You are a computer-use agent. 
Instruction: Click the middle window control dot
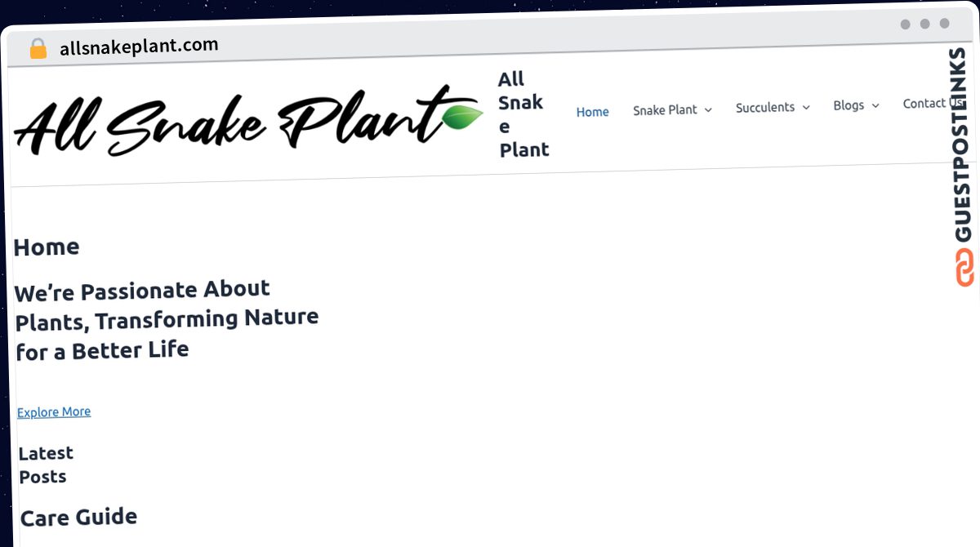tap(924, 24)
